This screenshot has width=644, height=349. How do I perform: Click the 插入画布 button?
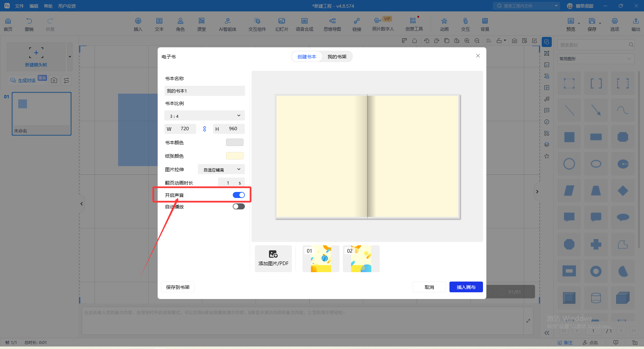(466, 287)
